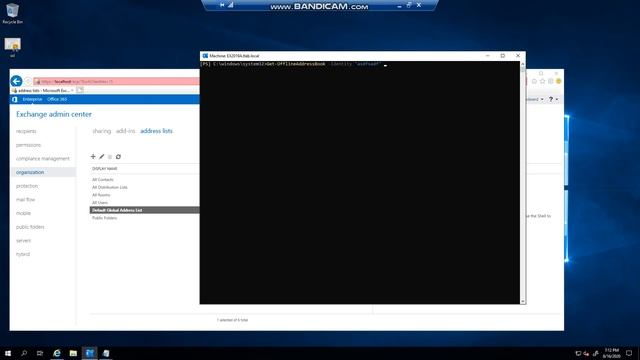
Task: Click the browser smiley feedback icon
Action: pos(559,81)
